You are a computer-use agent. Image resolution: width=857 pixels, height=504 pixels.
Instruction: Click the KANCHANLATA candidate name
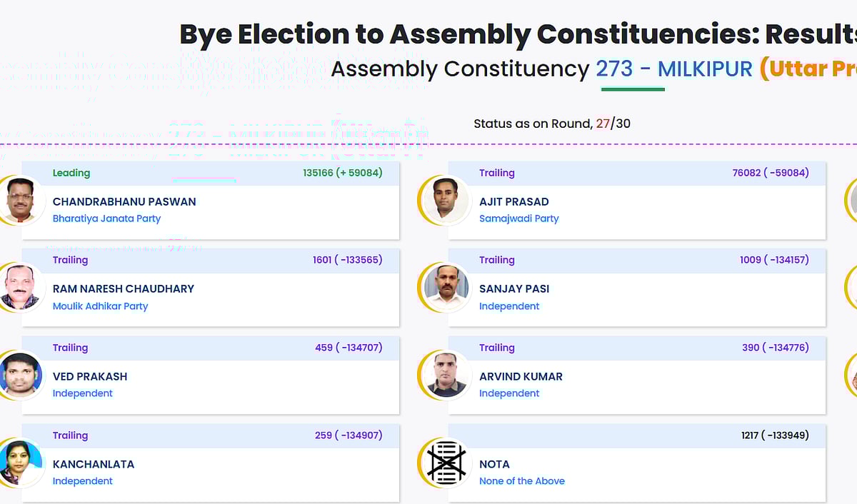point(94,464)
